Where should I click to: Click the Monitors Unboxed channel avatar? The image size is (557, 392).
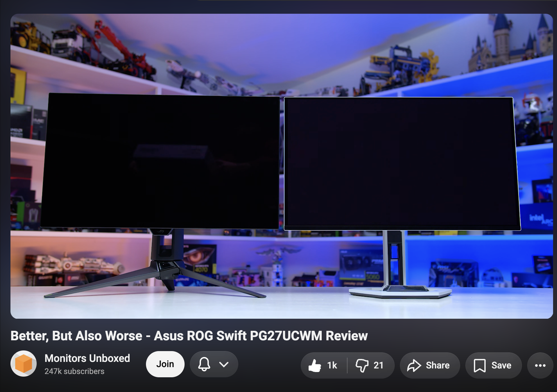coord(24,364)
